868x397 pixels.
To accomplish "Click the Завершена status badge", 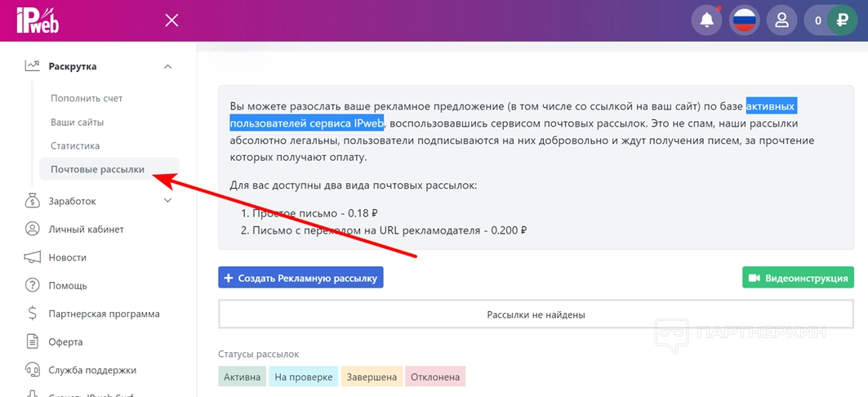I will (372, 377).
